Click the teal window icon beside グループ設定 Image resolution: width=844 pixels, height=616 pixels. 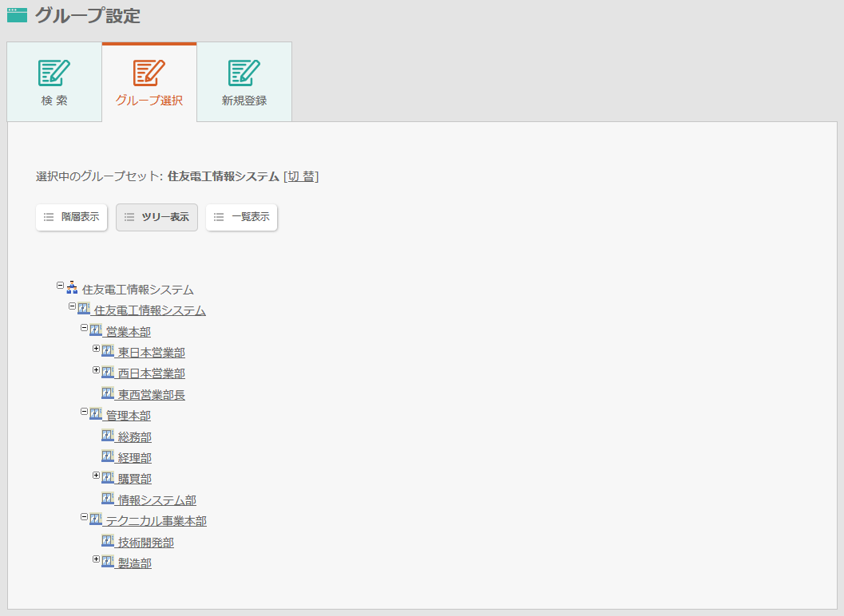tap(18, 15)
